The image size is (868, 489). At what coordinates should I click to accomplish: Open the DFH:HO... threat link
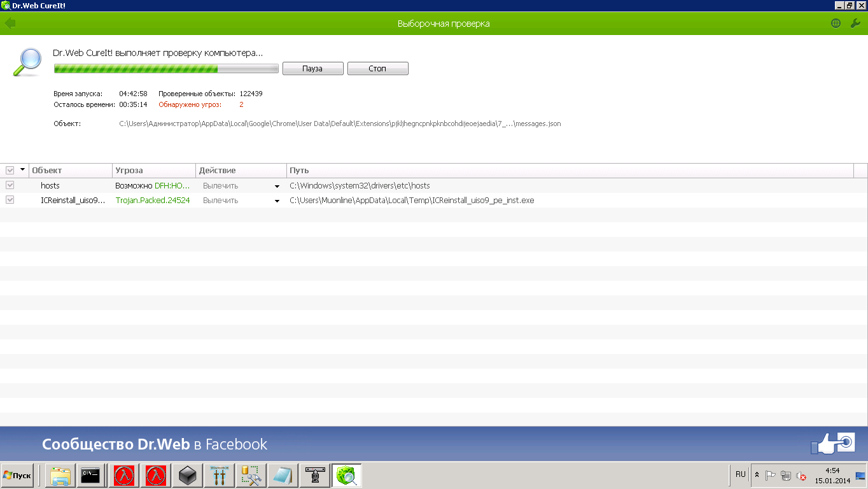click(172, 186)
